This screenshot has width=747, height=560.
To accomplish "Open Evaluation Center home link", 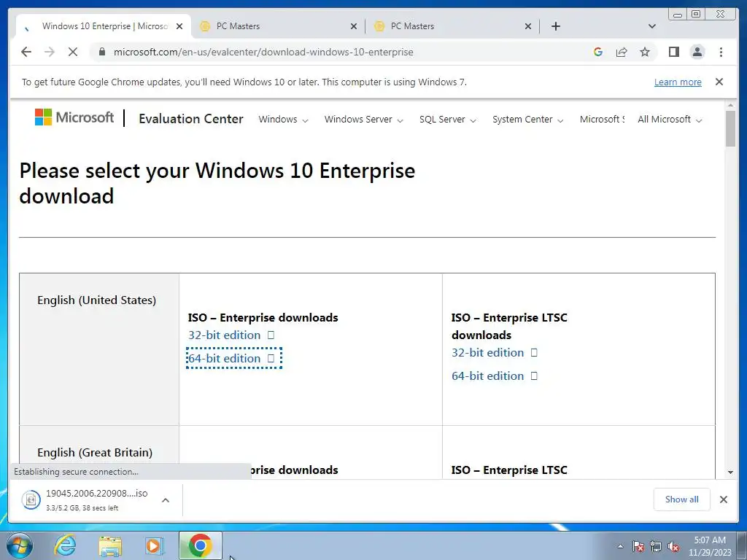I will [191, 119].
